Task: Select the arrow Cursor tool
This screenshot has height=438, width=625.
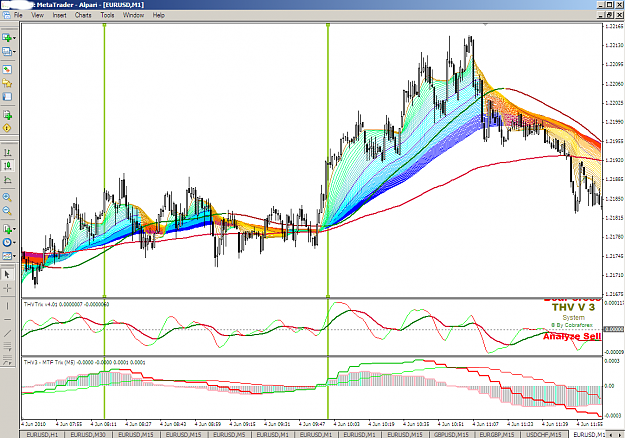Action: 7,274
